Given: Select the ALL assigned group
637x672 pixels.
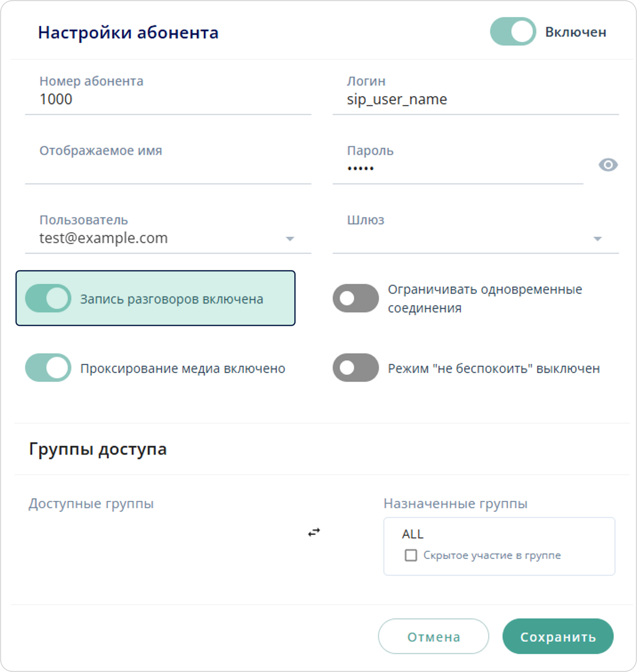Looking at the screenshot, I should pos(413,535).
